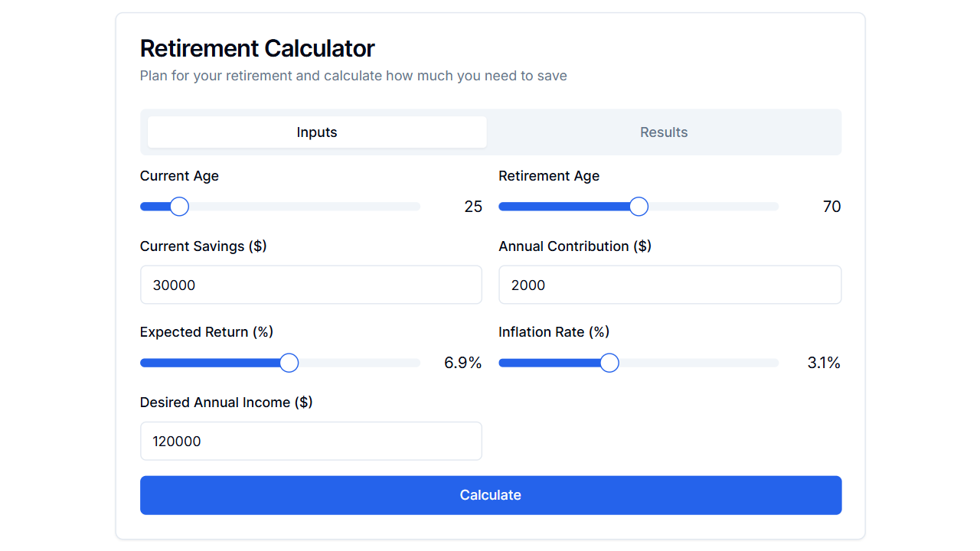Click the 120000 desired income value
This screenshot has width=980, height=551.
click(177, 441)
